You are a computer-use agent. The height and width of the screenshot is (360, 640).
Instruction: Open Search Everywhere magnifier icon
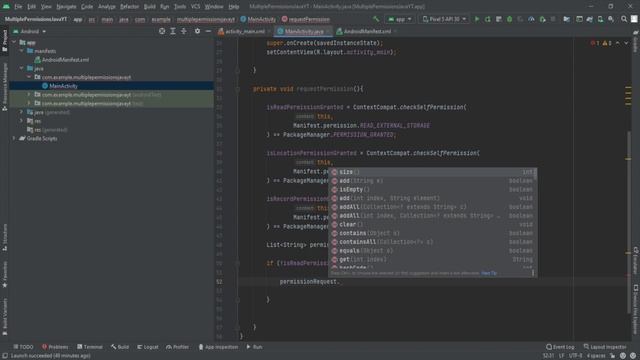pyautogui.click(x=624, y=19)
